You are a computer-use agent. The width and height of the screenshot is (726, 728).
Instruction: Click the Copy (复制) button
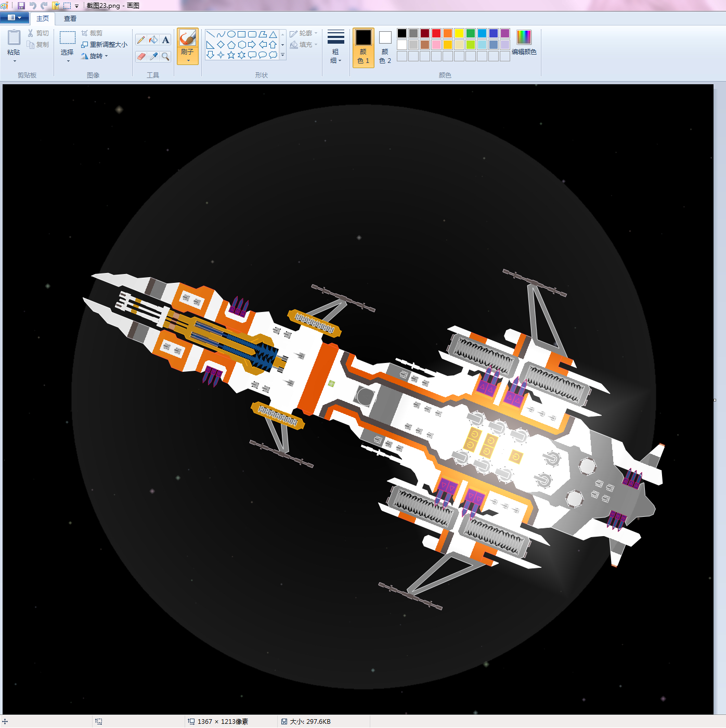(38, 45)
